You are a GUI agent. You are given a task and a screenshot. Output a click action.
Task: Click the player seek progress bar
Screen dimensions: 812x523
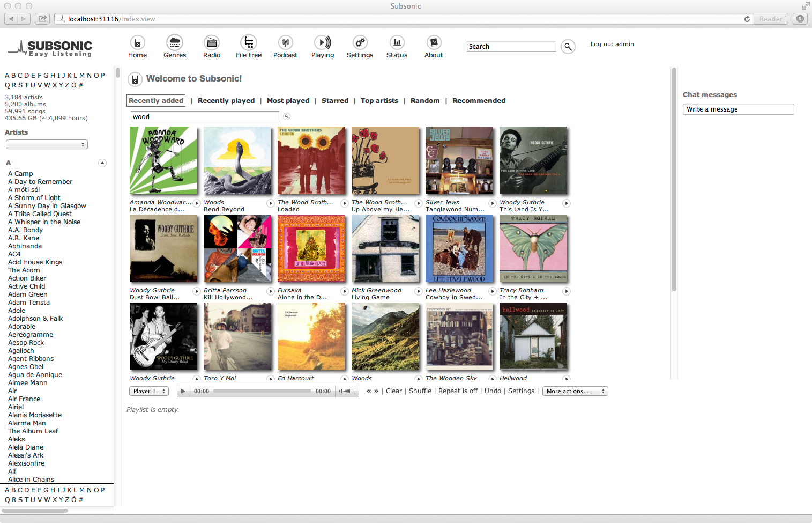[x=262, y=391]
